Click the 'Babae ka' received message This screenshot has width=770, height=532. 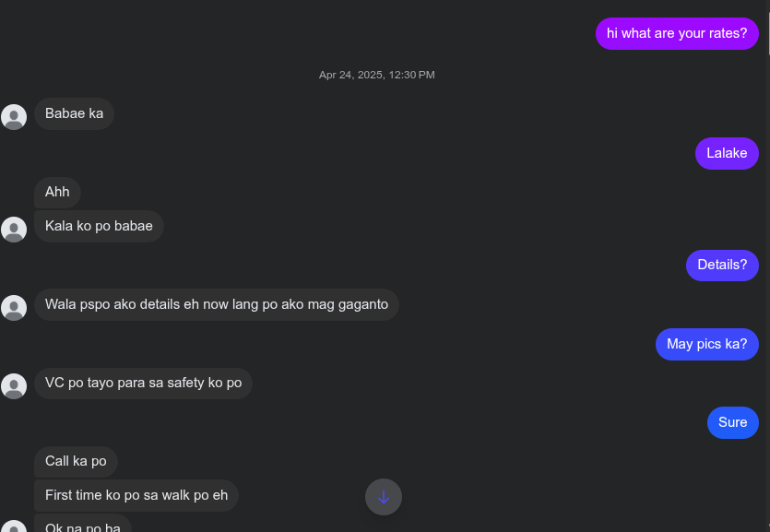click(x=74, y=113)
